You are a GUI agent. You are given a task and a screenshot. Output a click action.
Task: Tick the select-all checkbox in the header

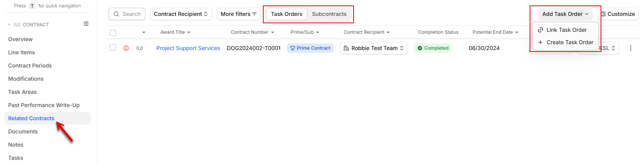click(x=113, y=33)
